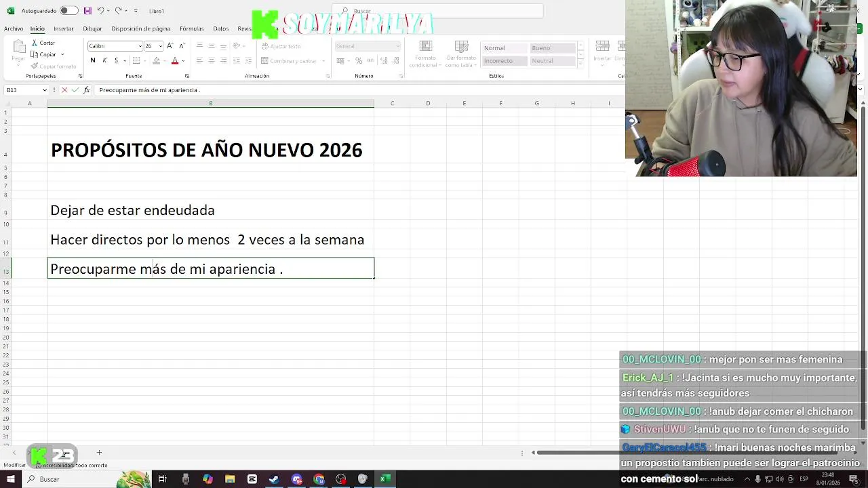Viewport: 868px width, 488px height.
Task: Apply the thousands separator style
Action: coord(371,61)
